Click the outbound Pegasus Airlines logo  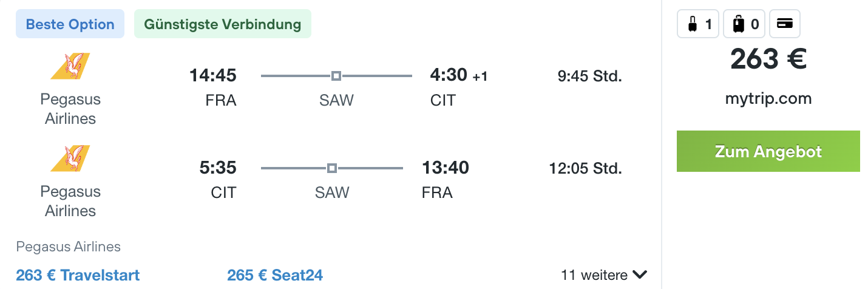(x=70, y=66)
